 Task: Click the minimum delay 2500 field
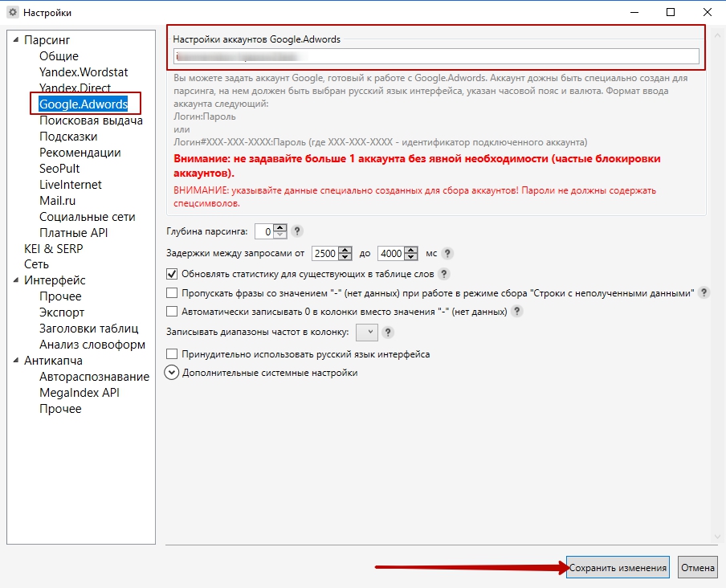point(325,253)
